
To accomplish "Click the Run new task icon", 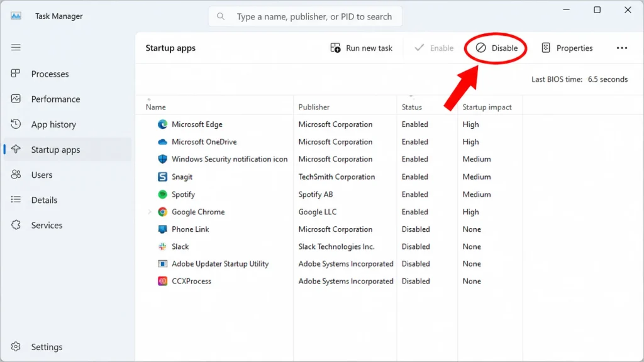I will pyautogui.click(x=336, y=48).
